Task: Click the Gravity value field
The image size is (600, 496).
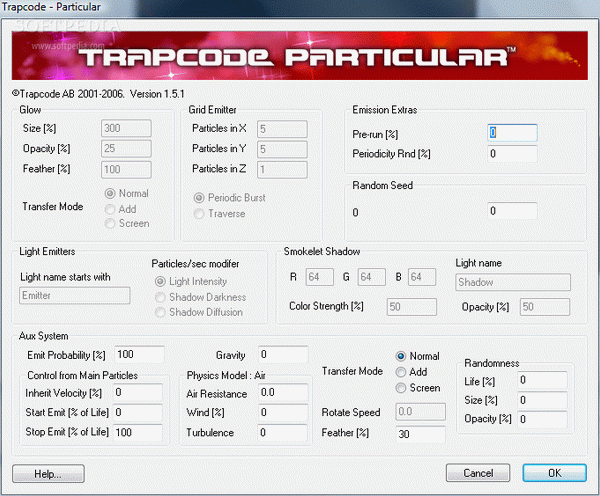Action: [x=283, y=354]
